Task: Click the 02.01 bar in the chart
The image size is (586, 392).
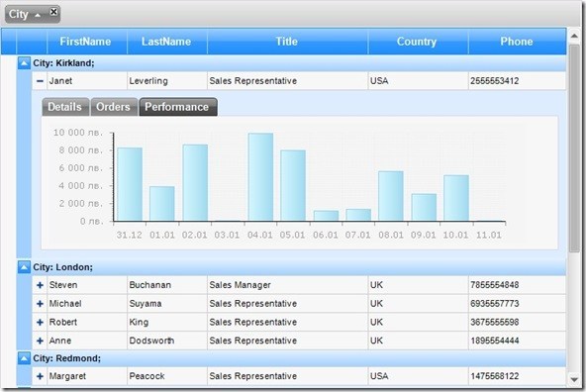Action: tap(195, 183)
